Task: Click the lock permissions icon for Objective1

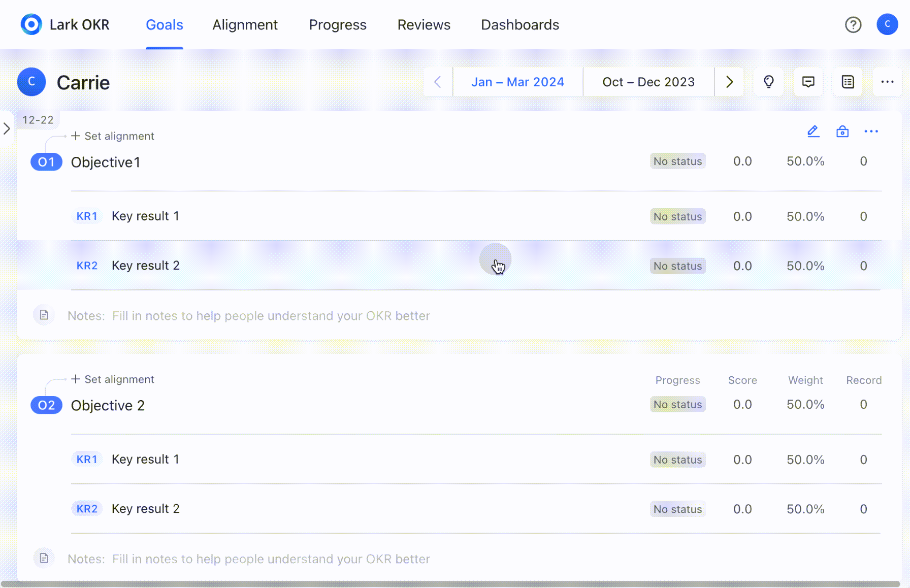Action: (x=842, y=132)
